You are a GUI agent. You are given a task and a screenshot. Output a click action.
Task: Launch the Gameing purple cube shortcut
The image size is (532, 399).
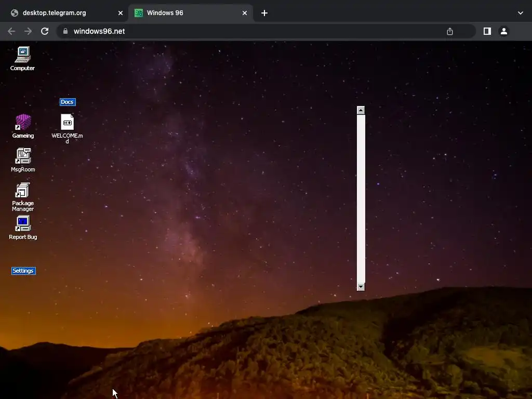[23, 126]
